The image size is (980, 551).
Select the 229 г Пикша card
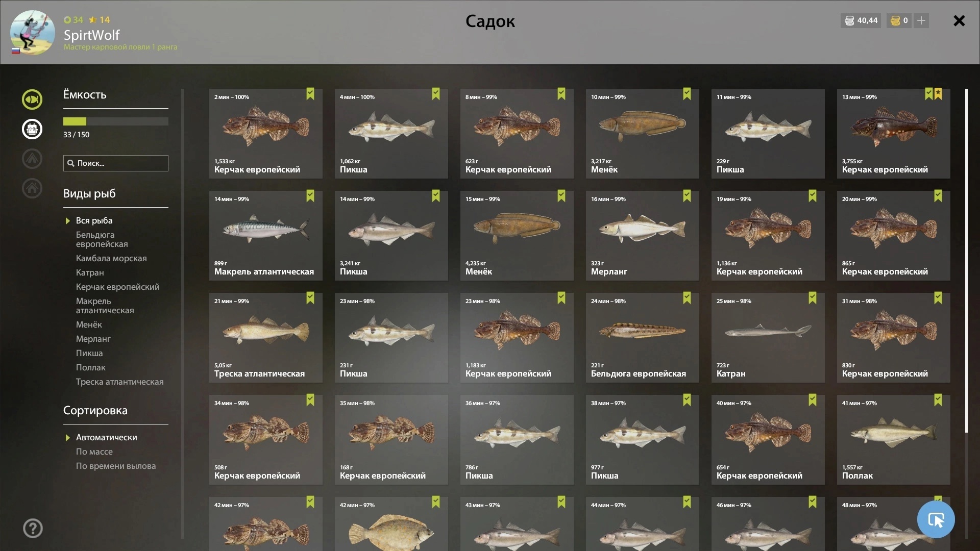(x=768, y=134)
